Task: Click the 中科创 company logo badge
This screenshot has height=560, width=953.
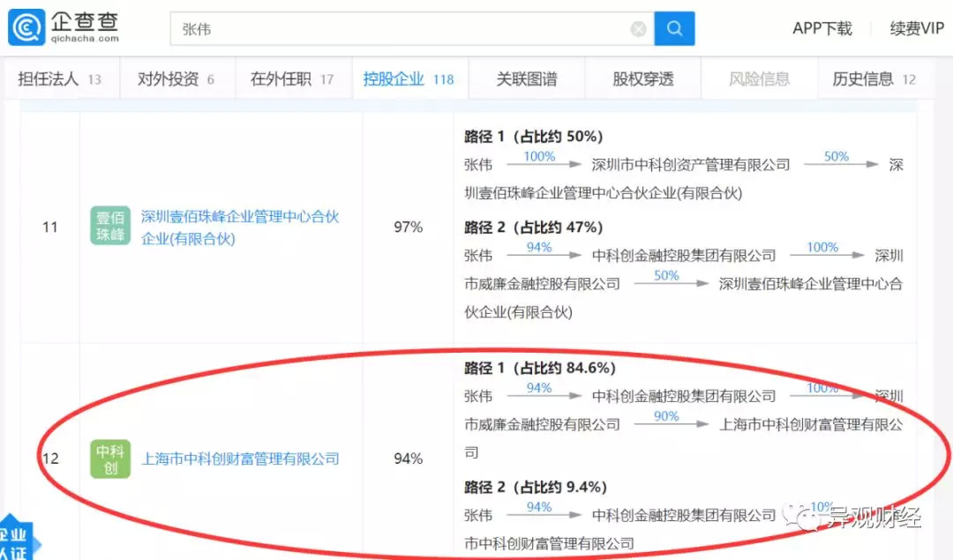Action: pyautogui.click(x=110, y=459)
